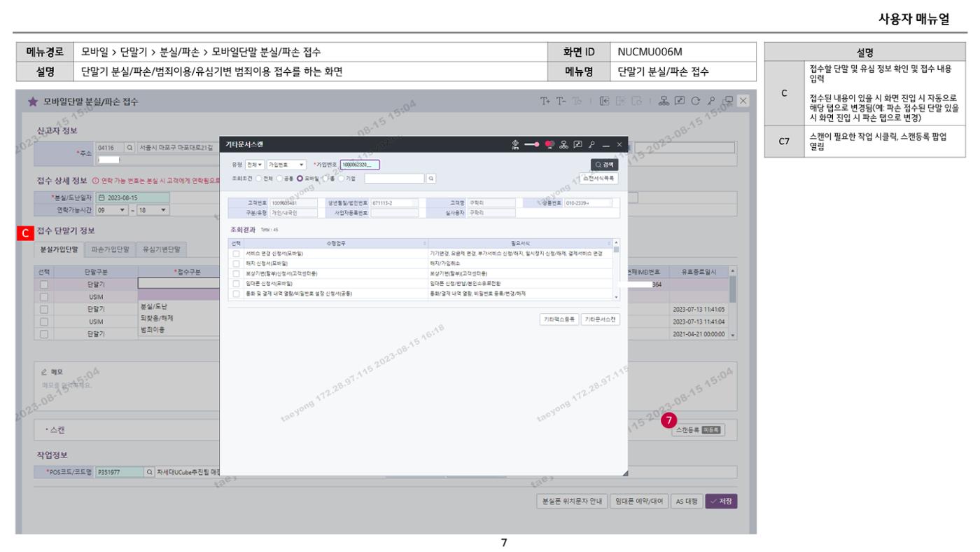The image size is (980, 552).
Task: Select the 홈 radio button
Action: 325,179
